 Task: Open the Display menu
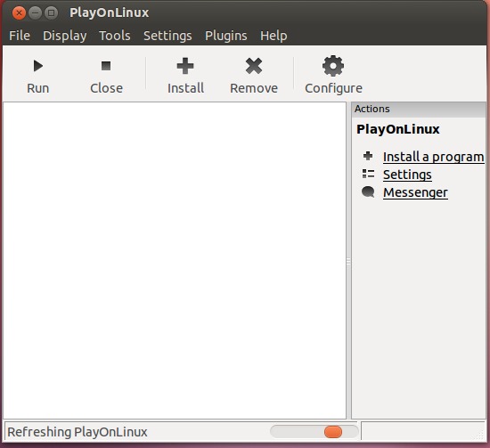pyautogui.click(x=65, y=36)
